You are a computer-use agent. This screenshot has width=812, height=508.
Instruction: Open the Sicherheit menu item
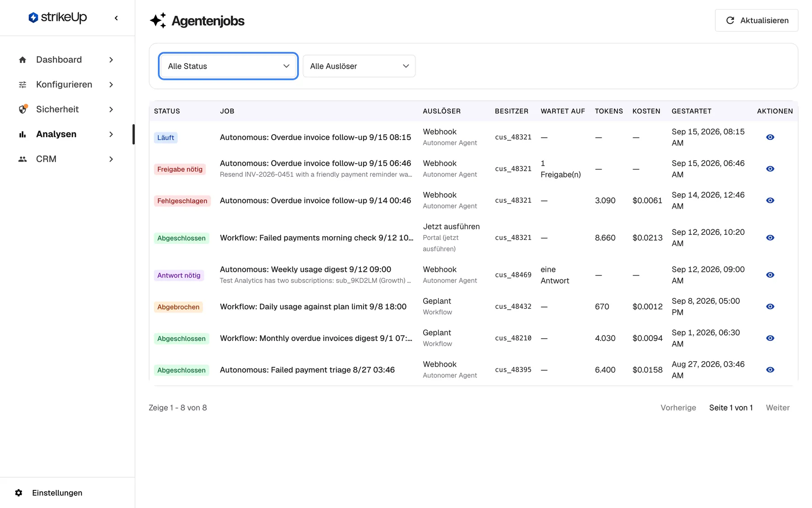(x=67, y=109)
